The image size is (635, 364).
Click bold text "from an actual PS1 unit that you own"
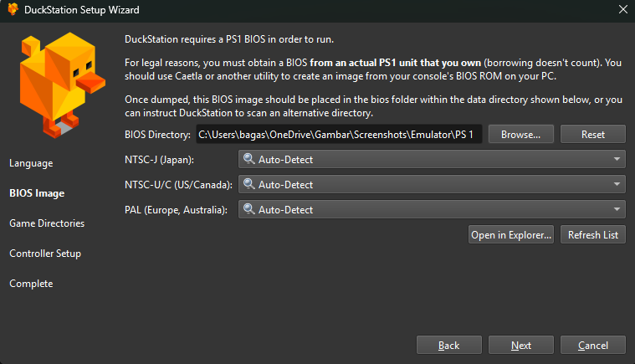coord(395,63)
